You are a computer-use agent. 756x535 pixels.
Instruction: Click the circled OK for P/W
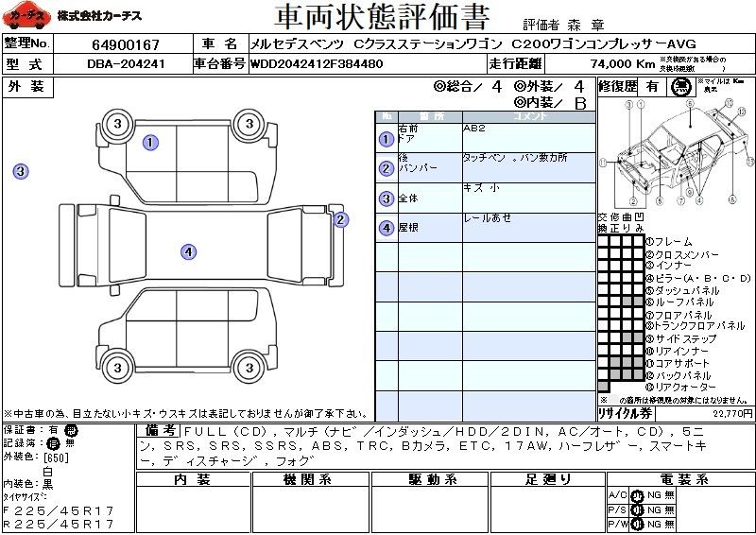[637, 525]
